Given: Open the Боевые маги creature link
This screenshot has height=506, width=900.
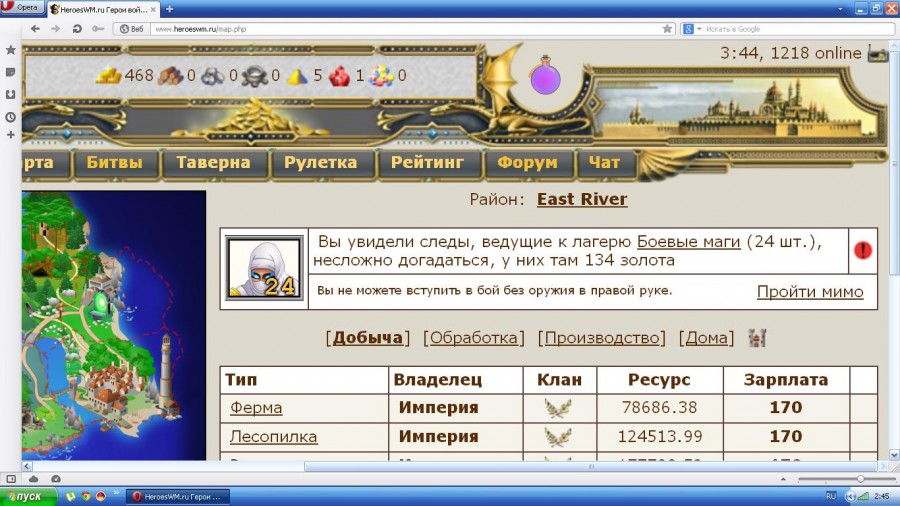Looking at the screenshot, I should (x=688, y=242).
